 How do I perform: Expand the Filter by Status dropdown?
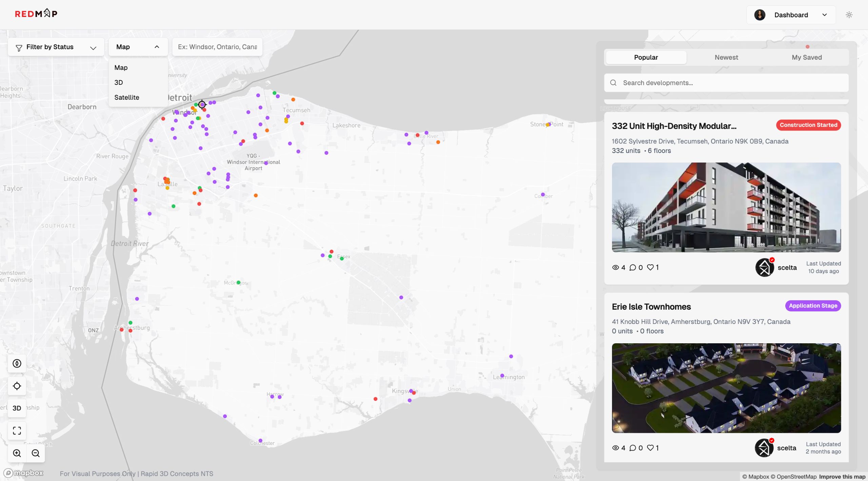coord(56,47)
